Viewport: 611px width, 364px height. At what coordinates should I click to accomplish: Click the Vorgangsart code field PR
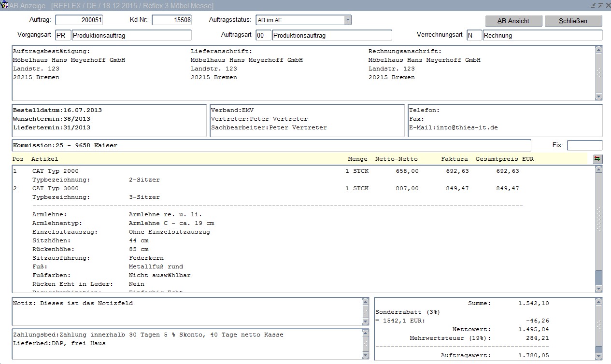63,35
